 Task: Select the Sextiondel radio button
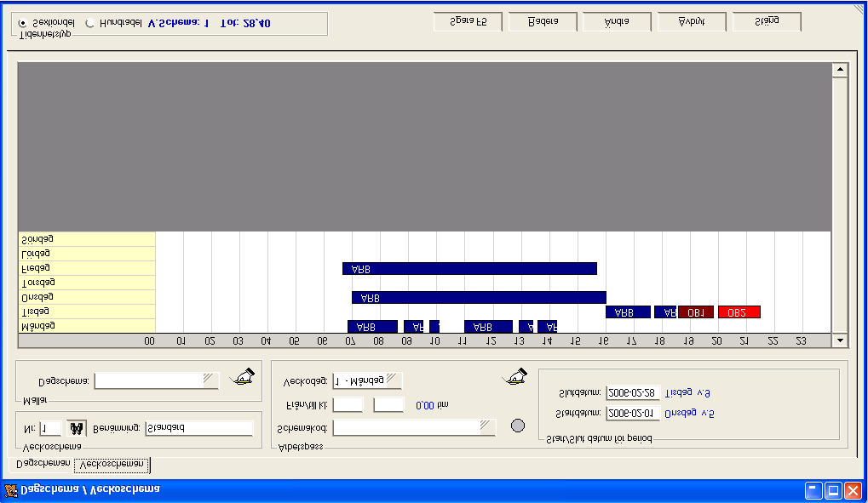tap(22, 23)
